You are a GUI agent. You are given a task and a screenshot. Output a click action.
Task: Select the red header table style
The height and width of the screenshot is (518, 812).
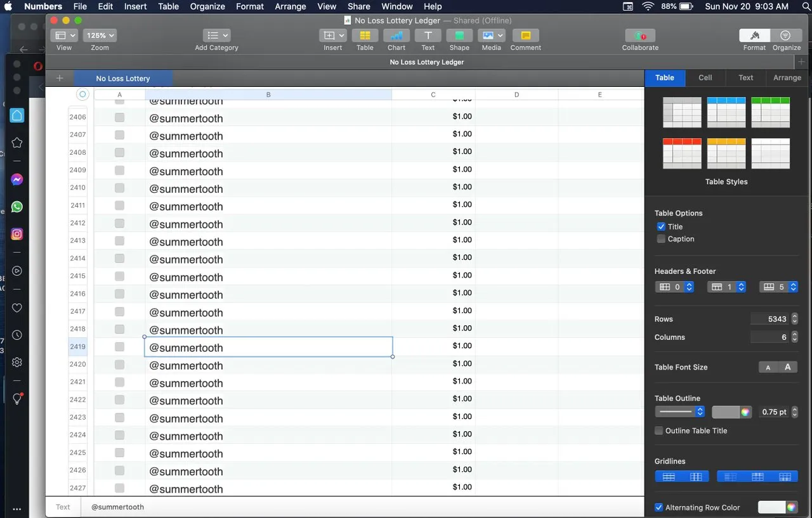pyautogui.click(x=682, y=153)
